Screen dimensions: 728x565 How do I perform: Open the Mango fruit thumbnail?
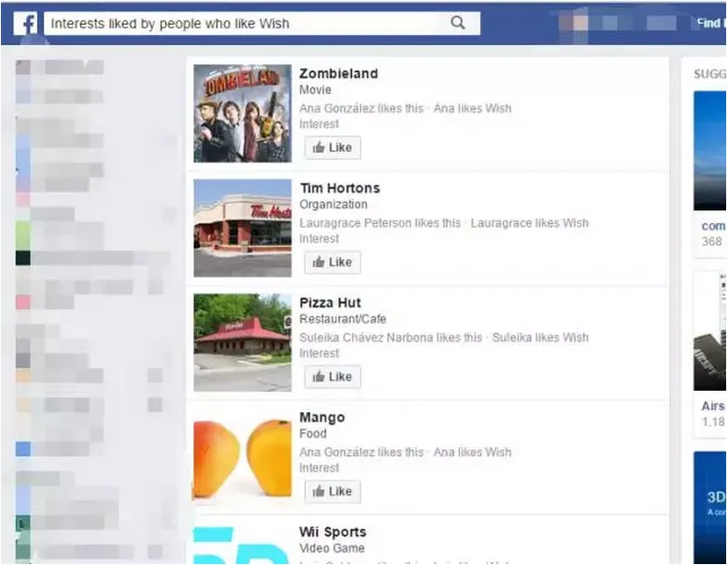[x=242, y=457]
